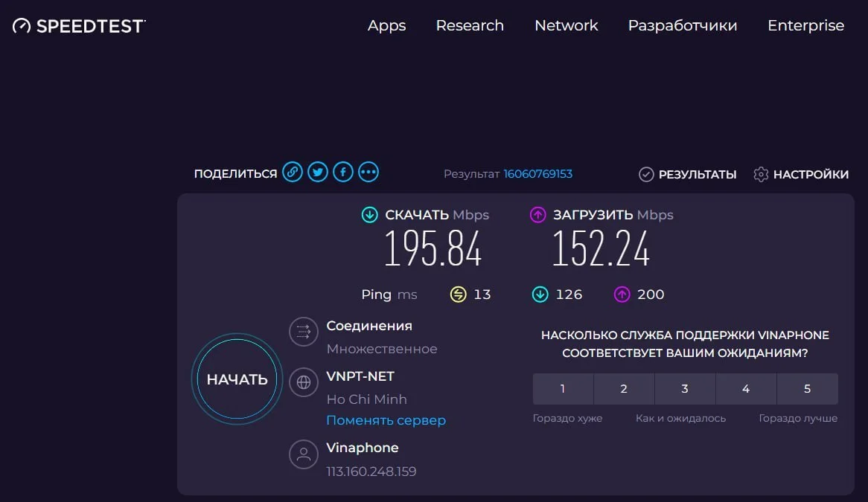
Task: Click the Гораздо хуже label
Action: tap(567, 418)
